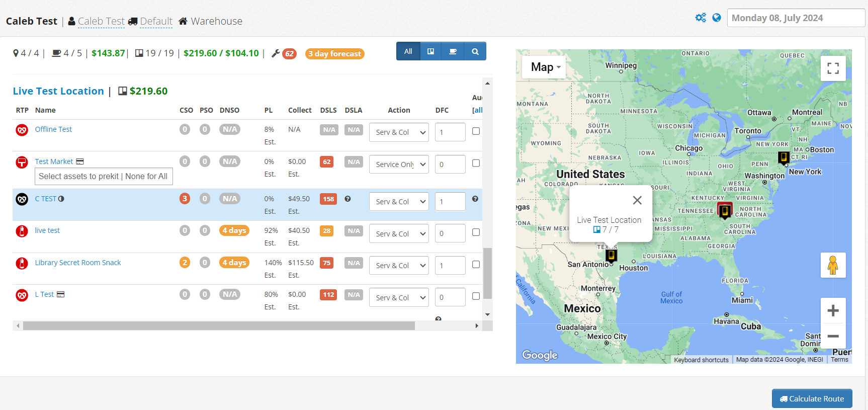Click the Default truck link
The height and width of the screenshot is (410, 868).
click(156, 21)
